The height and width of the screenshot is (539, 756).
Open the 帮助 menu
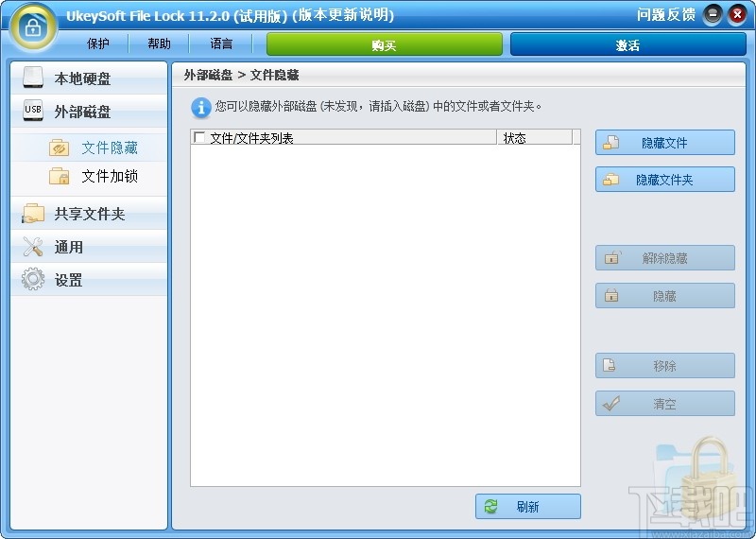point(159,43)
